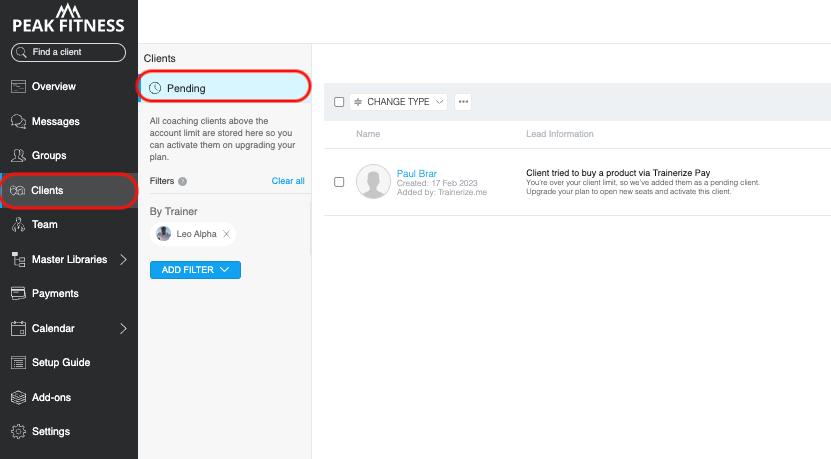The height and width of the screenshot is (459, 831).
Task: Toggle the select-all clients checkbox
Action: point(339,102)
